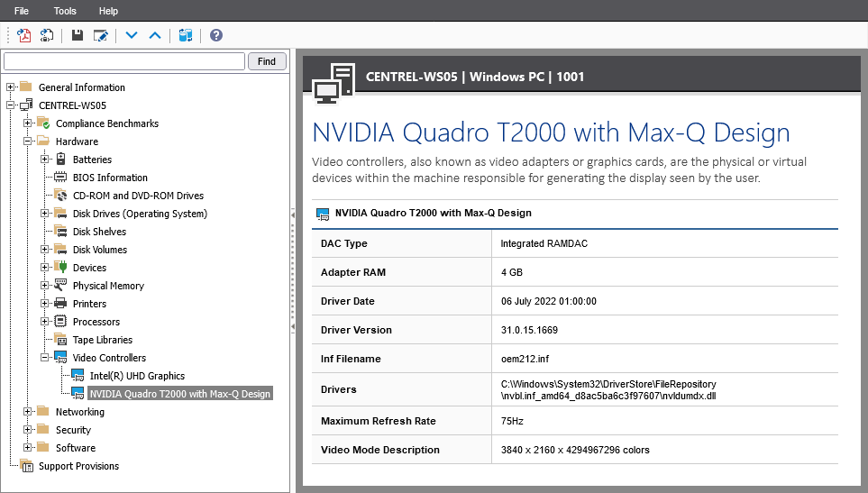Click the Maximum Refresh Rate value 75Hz
Screen dimensions: 868x493
coord(512,421)
